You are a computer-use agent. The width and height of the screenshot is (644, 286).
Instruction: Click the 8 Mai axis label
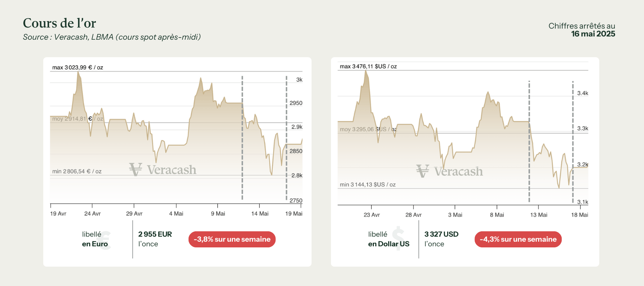click(497, 215)
